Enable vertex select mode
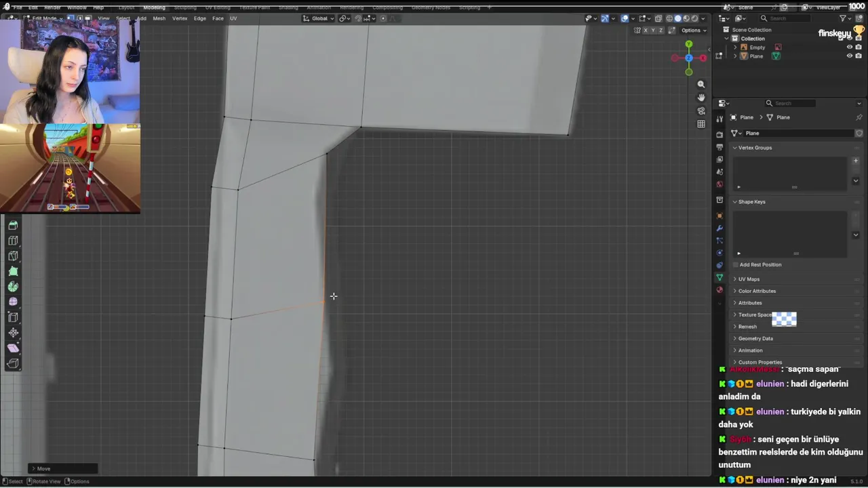 [x=71, y=18]
